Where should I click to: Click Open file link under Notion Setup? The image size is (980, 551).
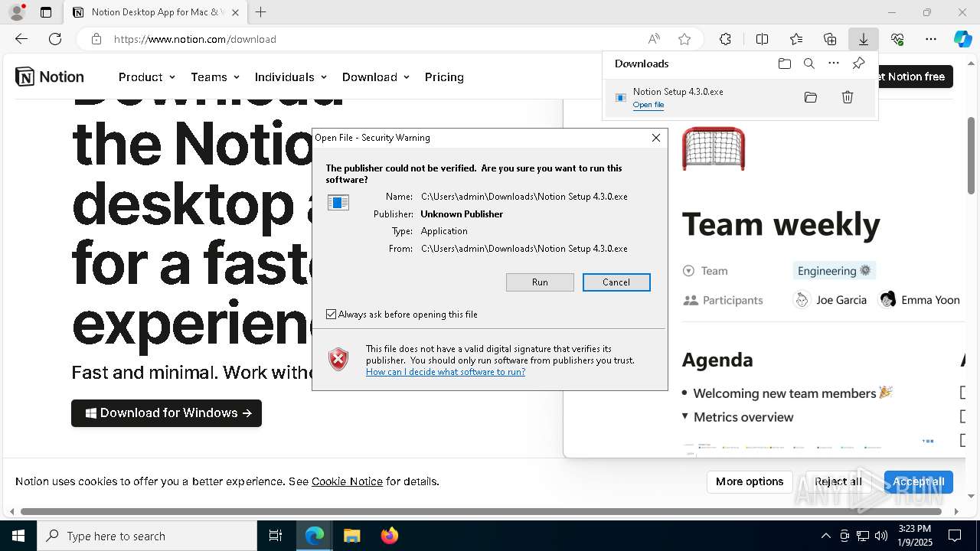(x=648, y=105)
